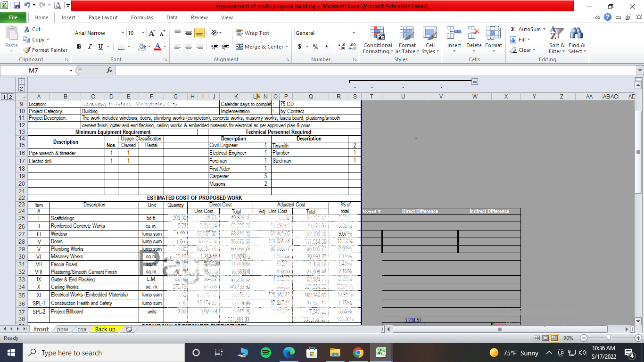The height and width of the screenshot is (362, 644).
Task: Open Font Color dropdown arrow
Action: [x=165, y=47]
